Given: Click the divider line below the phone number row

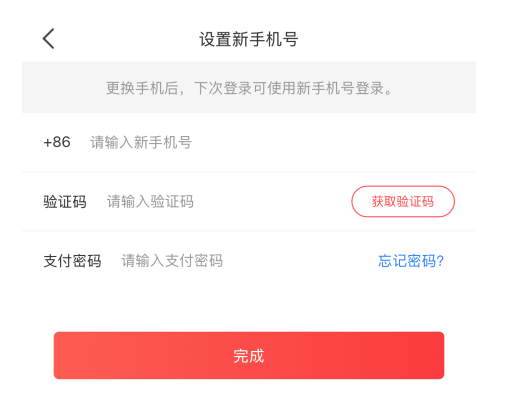Looking at the screenshot, I should 249,172.
